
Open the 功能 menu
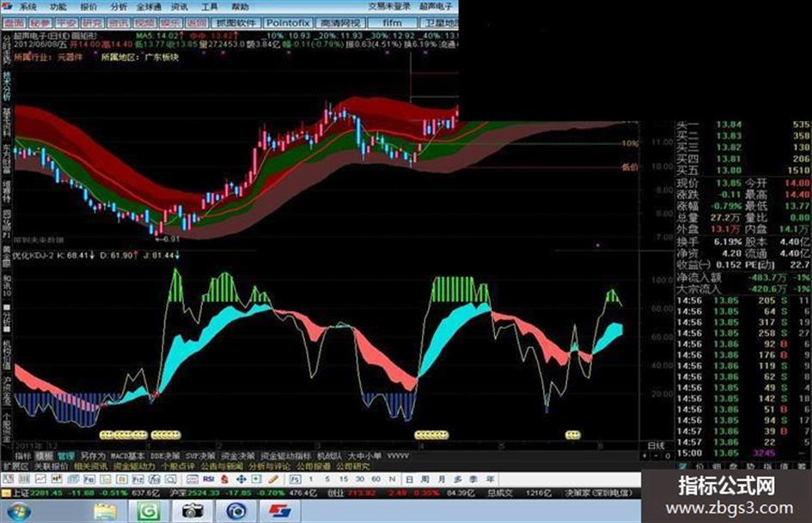point(58,7)
